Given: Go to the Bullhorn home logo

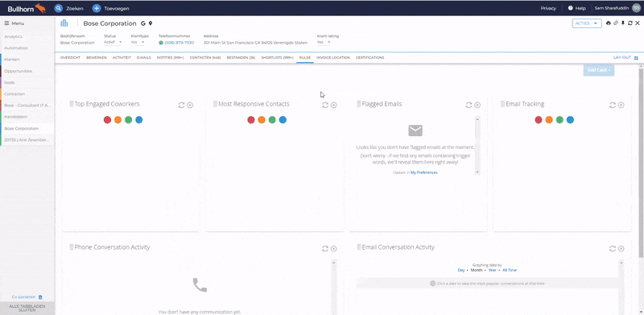Looking at the screenshot, I should pyautogui.click(x=27, y=8).
